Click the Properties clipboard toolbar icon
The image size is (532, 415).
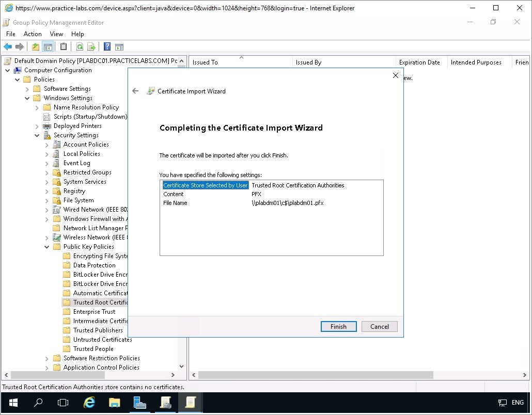click(x=64, y=47)
